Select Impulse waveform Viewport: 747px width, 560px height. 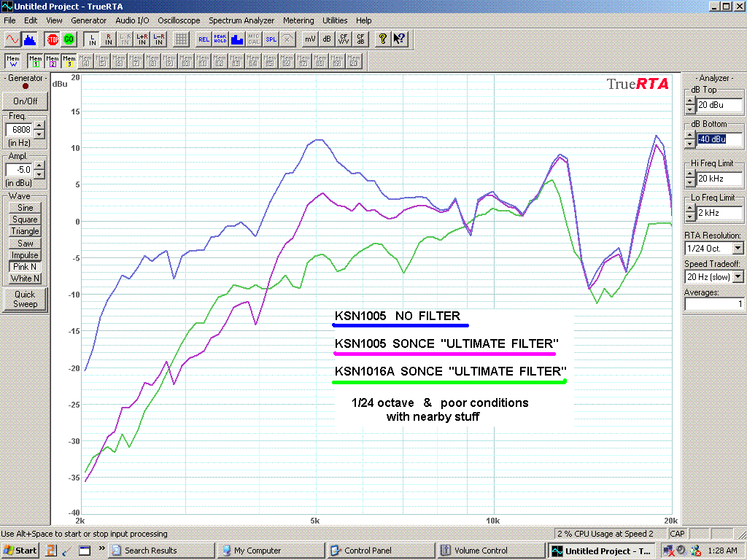coord(25,255)
